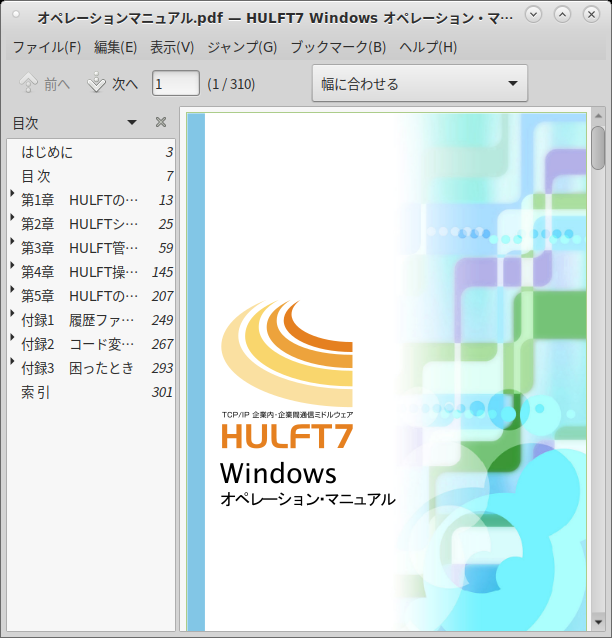Jump to 付録2 コード変… entry

tap(92, 344)
